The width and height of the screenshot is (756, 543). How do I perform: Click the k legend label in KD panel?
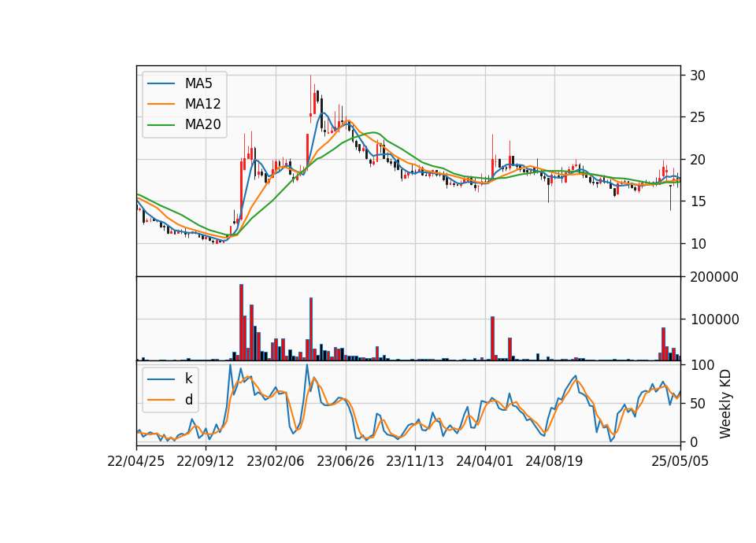pos(188,379)
